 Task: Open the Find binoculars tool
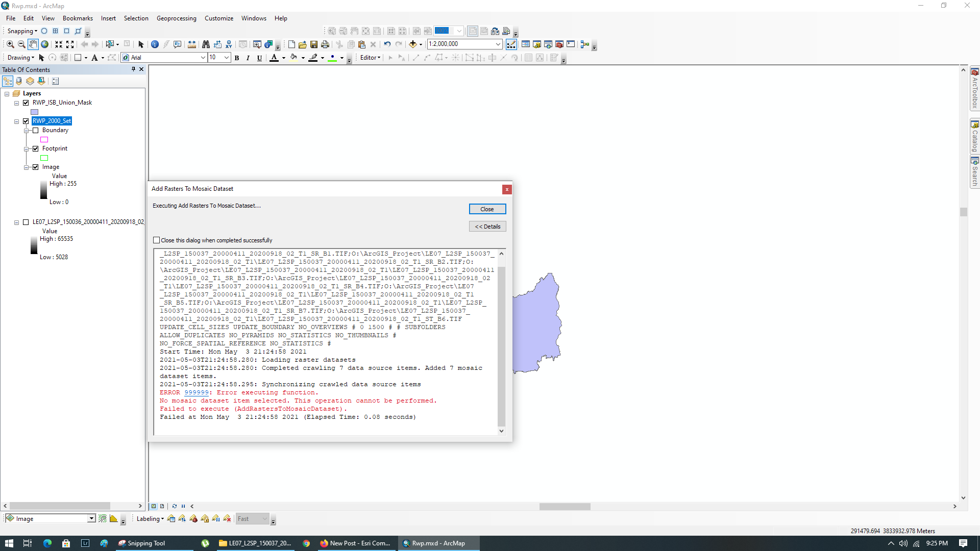pyautogui.click(x=206, y=44)
